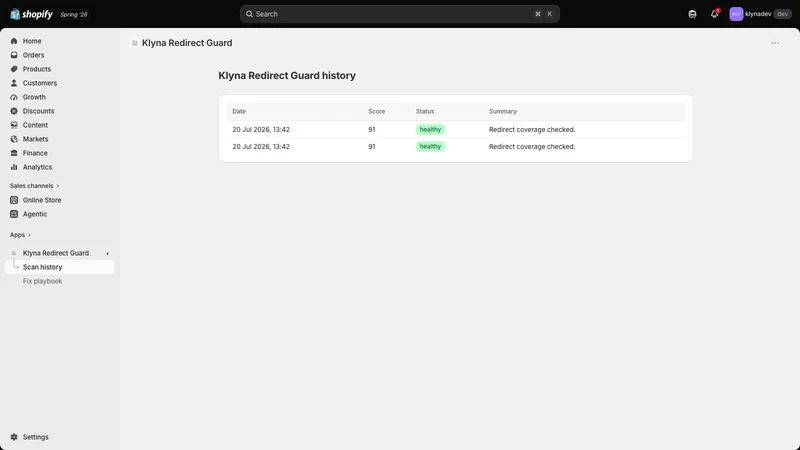Viewport: 800px width, 450px height.
Task: Select Fix playbook in app navigation
Action: coord(42,281)
